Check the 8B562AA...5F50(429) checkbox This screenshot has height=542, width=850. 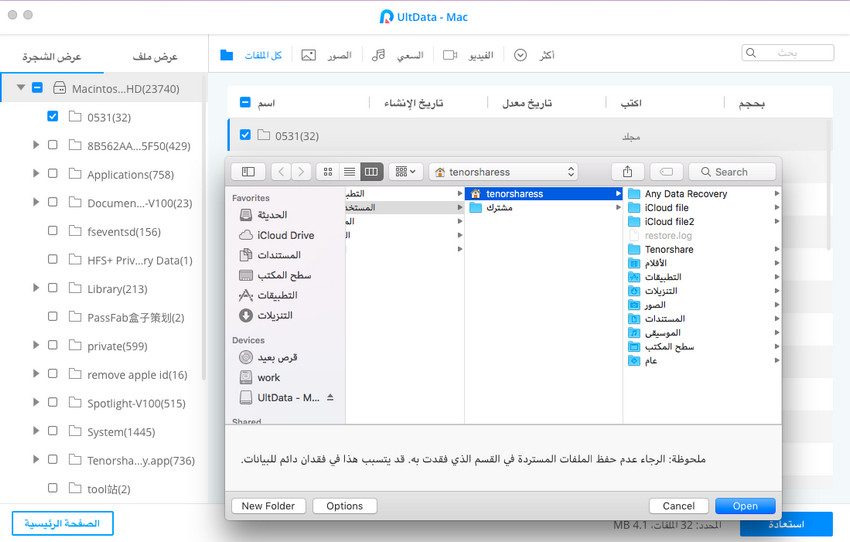[x=53, y=145]
